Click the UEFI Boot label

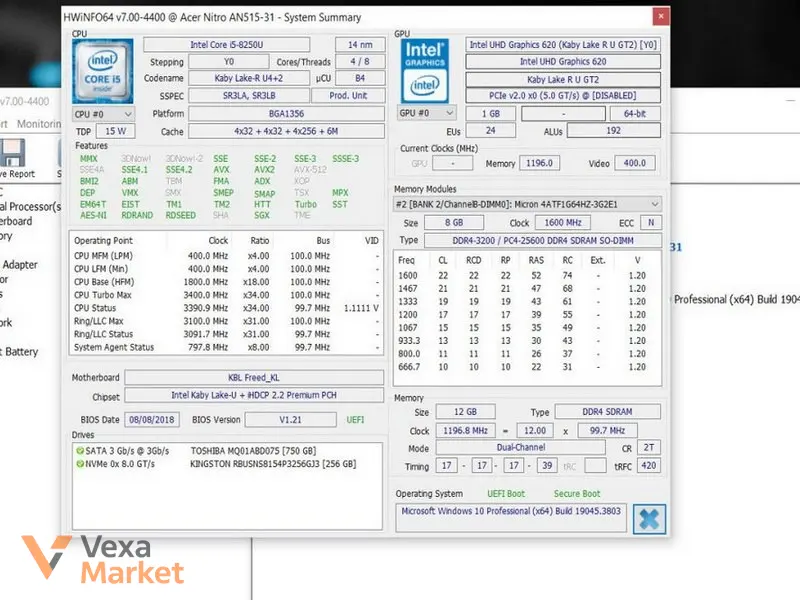pos(506,494)
